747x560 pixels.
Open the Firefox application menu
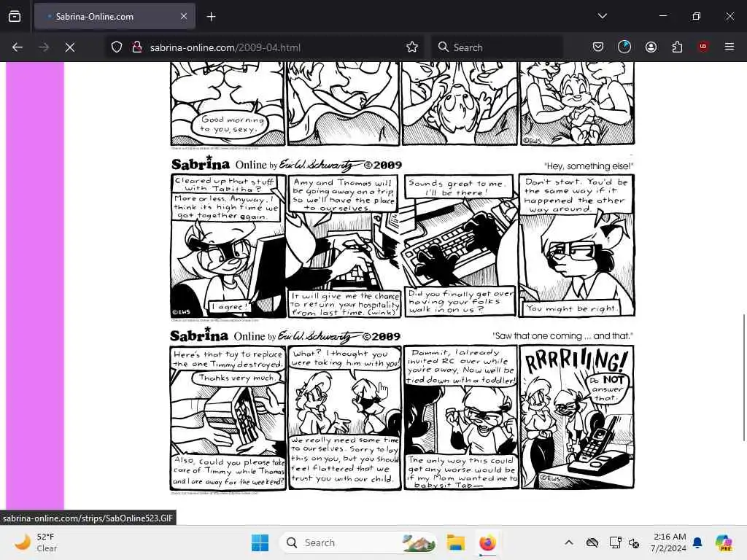[729, 47]
